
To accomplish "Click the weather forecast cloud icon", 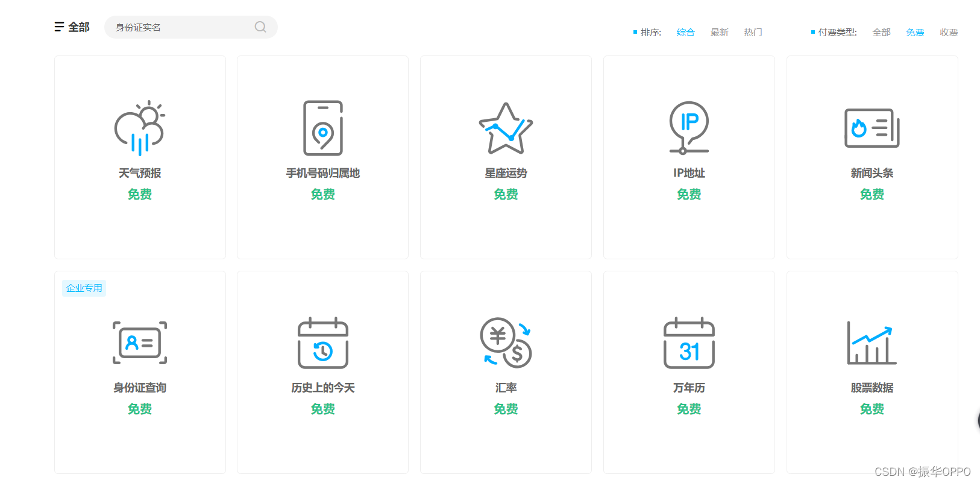I will (x=140, y=128).
